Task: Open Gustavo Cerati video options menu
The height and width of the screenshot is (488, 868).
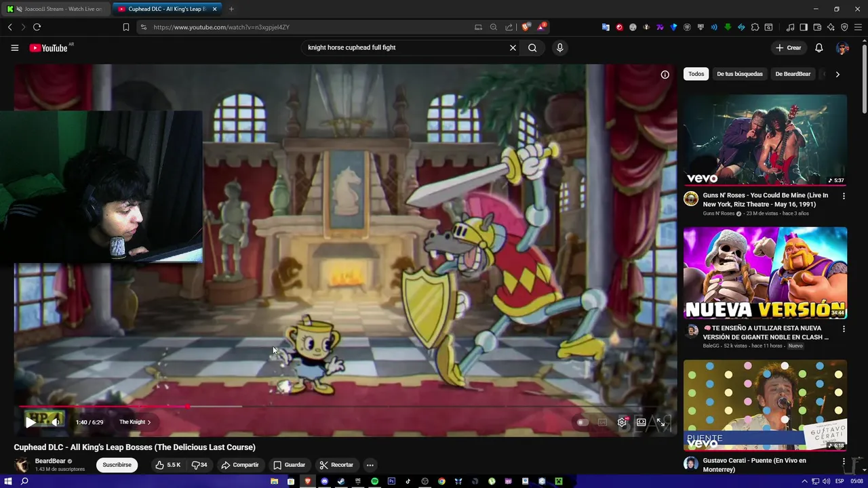Action: click(844, 462)
